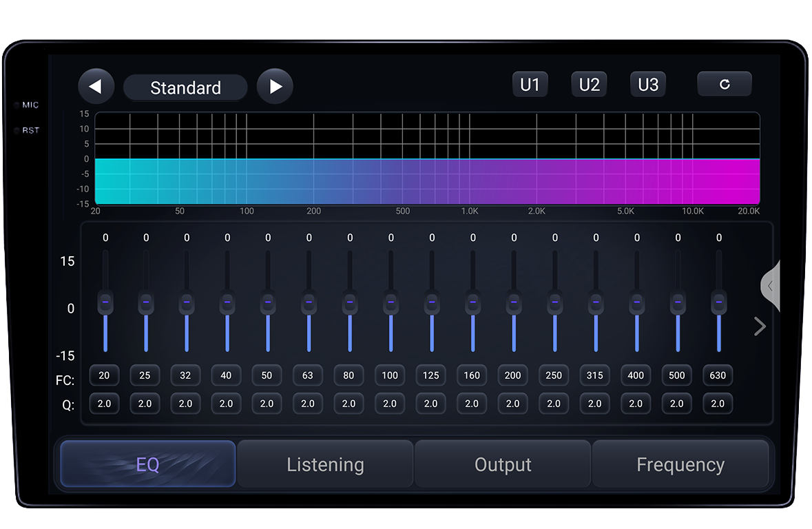This screenshot has width=812, height=529.
Task: Open the side panel pull-out handle
Action: point(771,286)
